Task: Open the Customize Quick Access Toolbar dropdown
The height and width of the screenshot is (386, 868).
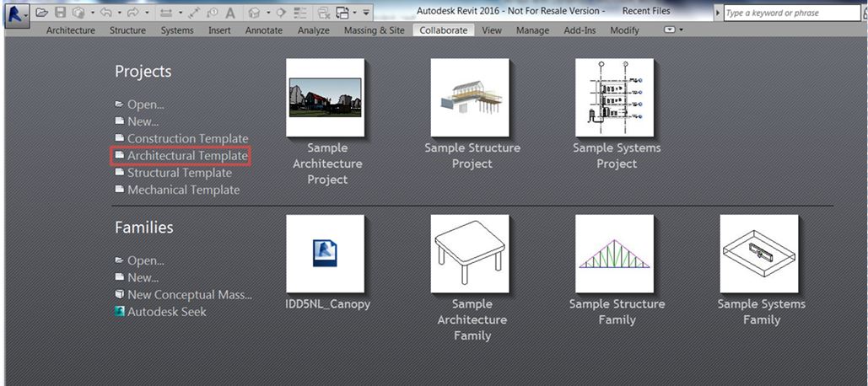Action: (366, 12)
